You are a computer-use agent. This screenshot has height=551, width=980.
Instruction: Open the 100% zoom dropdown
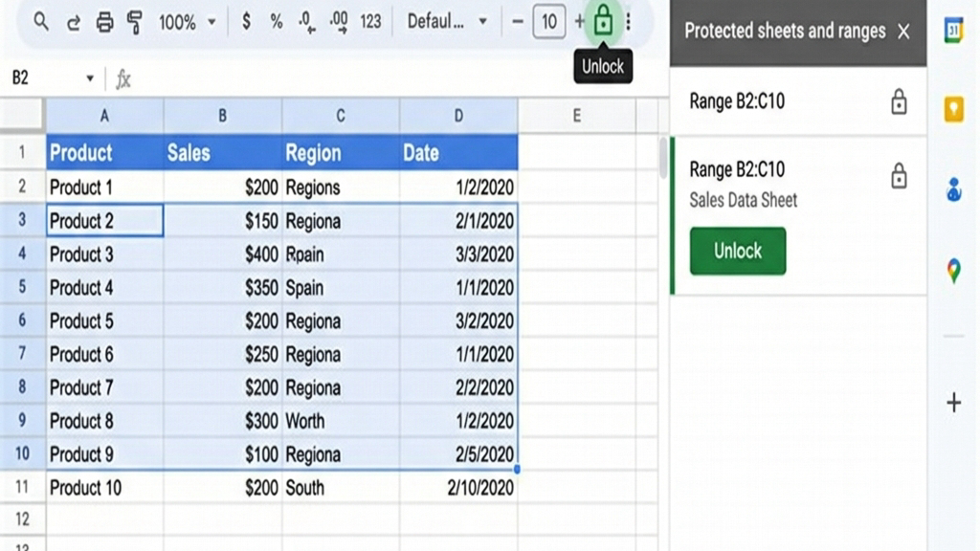(x=187, y=23)
